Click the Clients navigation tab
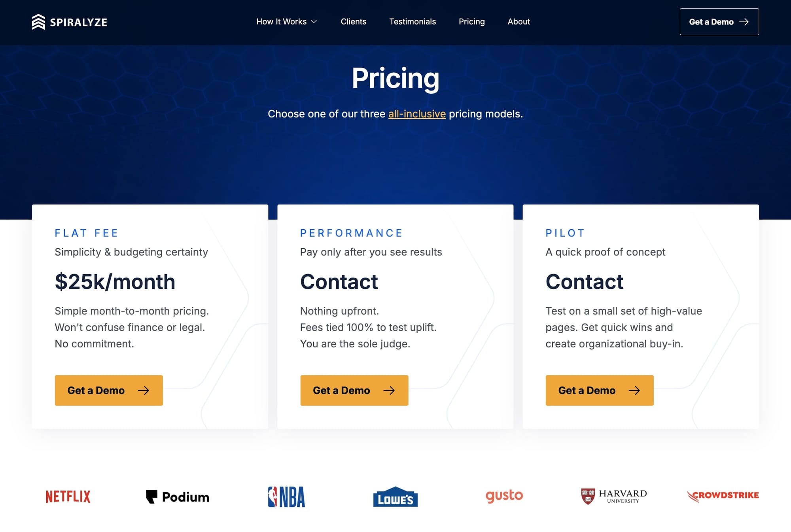791x532 pixels. pos(353,21)
